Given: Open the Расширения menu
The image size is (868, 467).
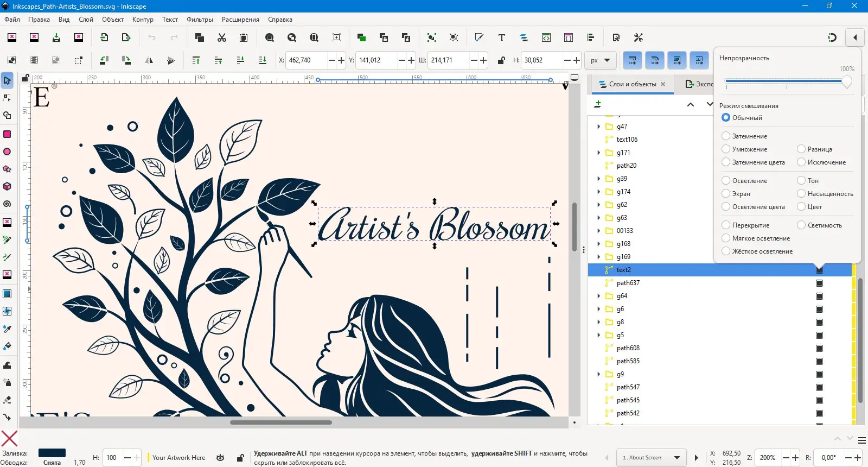Looking at the screenshot, I should pos(240,20).
